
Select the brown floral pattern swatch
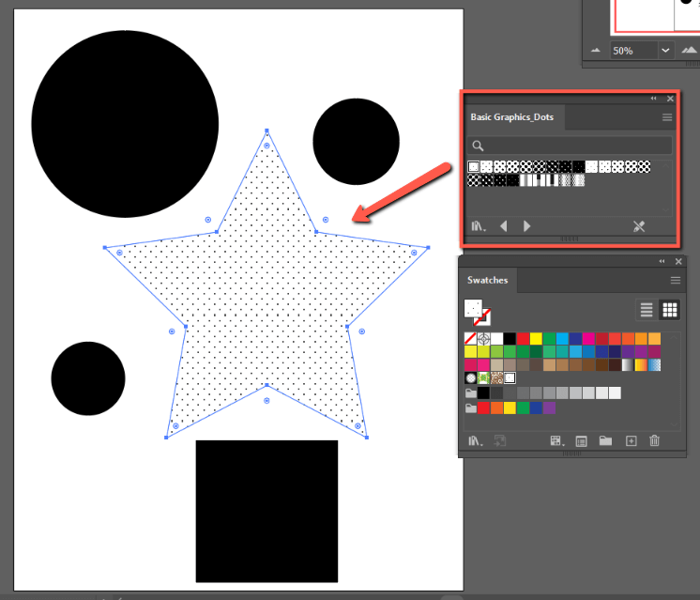click(x=496, y=378)
